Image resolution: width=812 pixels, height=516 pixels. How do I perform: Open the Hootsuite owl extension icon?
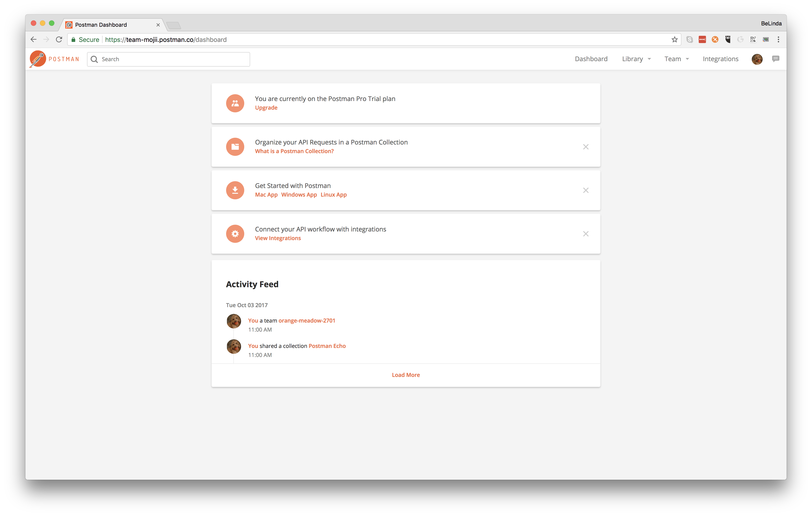[x=728, y=39]
